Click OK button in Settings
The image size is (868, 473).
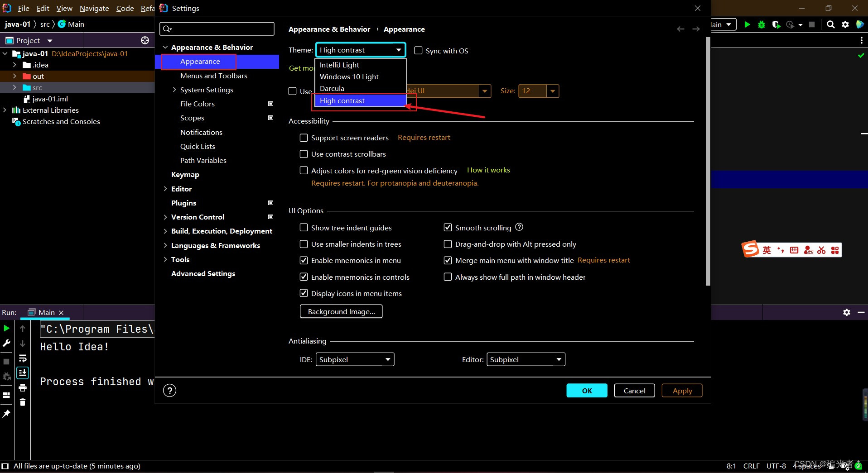pos(587,391)
